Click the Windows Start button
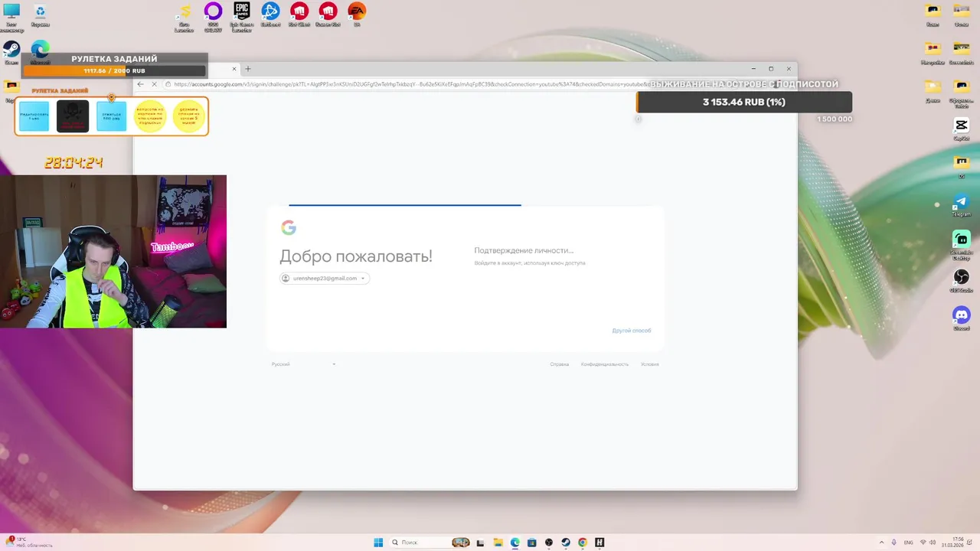Screen dimensions: 980x551 [x=378, y=543]
